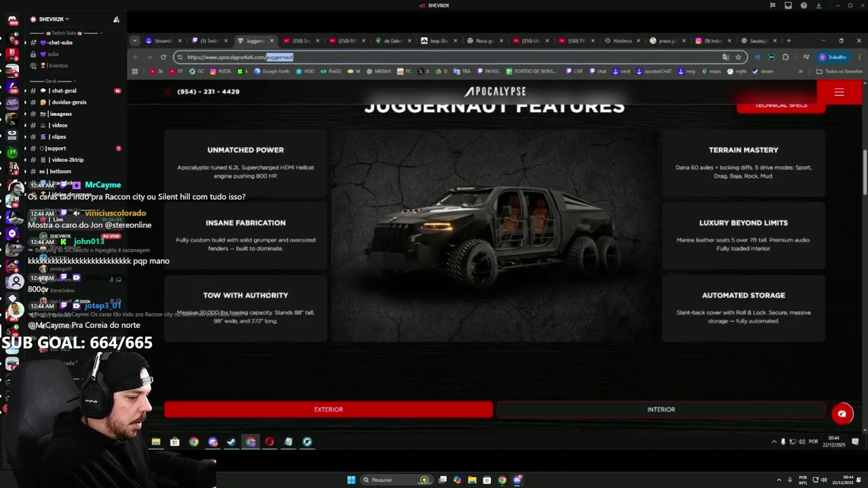The image size is (868, 488).
Task: Open Steam icon in the inner taskbar
Action: (231, 442)
